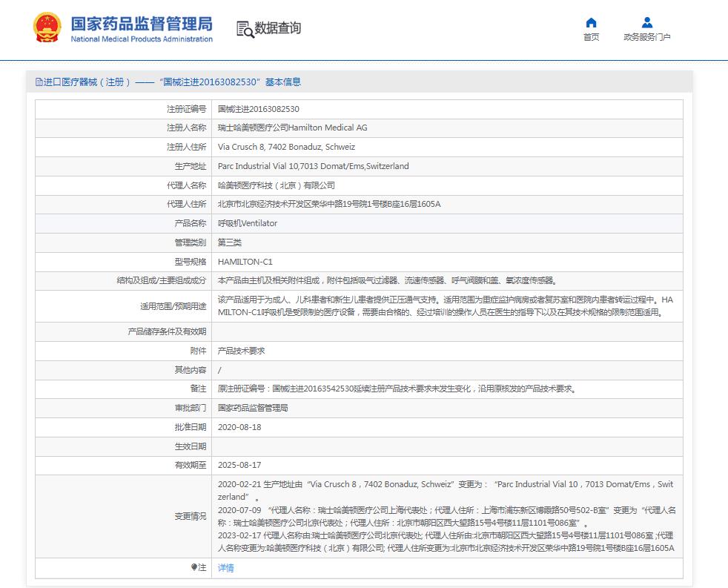Click the 产品技术要求 attachment entry
Image resolution: width=728 pixels, height=588 pixels.
coord(241,351)
